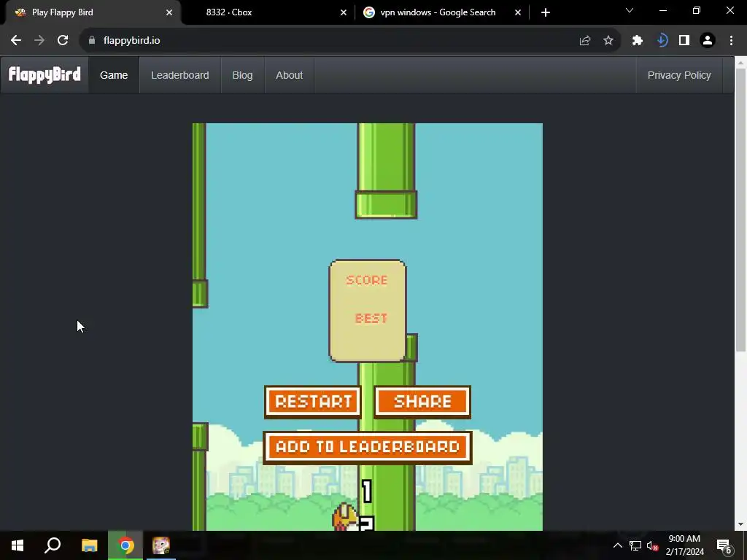
Task: Open Chrome three-dot menu
Action: click(x=731, y=41)
